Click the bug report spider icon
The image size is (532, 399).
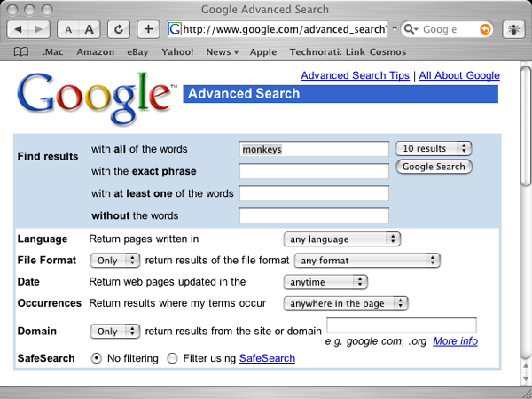point(513,29)
